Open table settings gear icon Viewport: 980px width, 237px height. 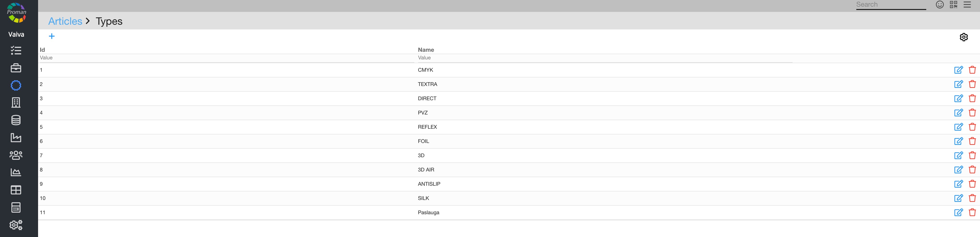click(963, 37)
